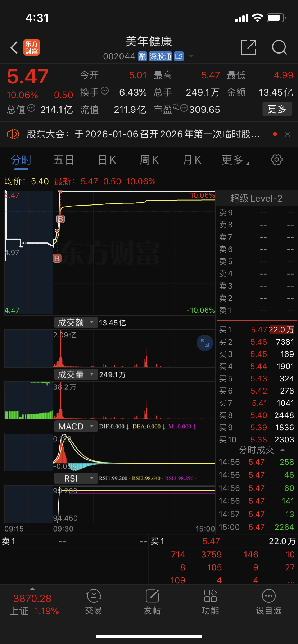Viewport: 298px width, 644px height.
Task: Tap the 深股通 badge
Action: click(x=161, y=56)
